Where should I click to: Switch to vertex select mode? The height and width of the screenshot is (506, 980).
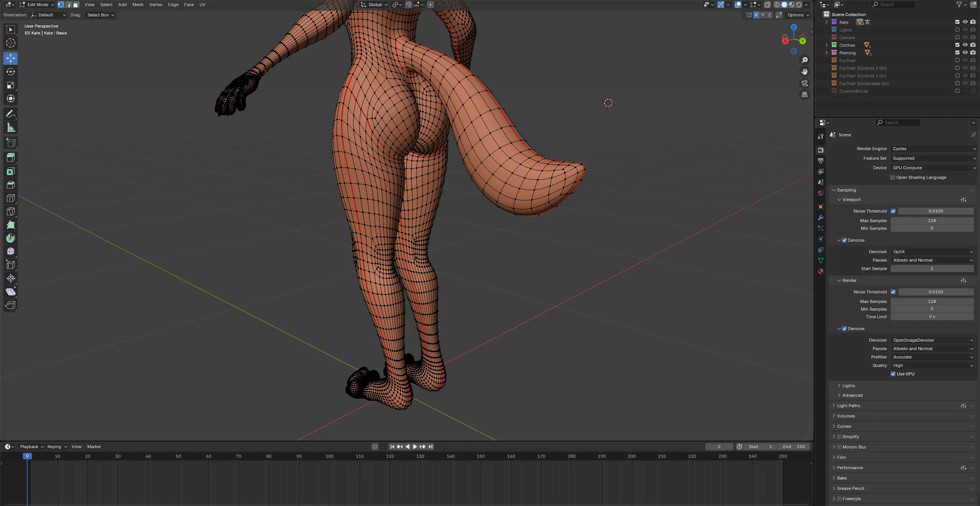(x=61, y=5)
